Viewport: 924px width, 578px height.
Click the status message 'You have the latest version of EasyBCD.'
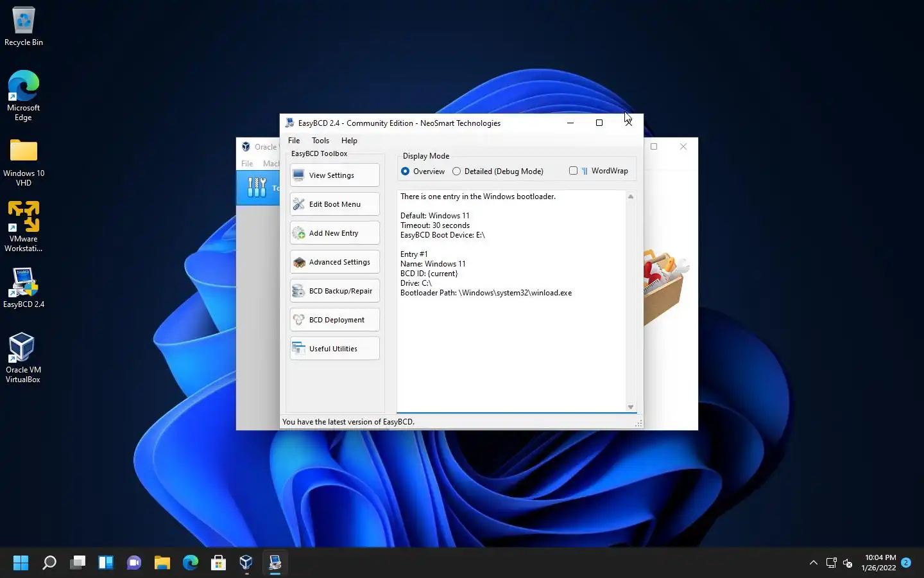click(348, 422)
